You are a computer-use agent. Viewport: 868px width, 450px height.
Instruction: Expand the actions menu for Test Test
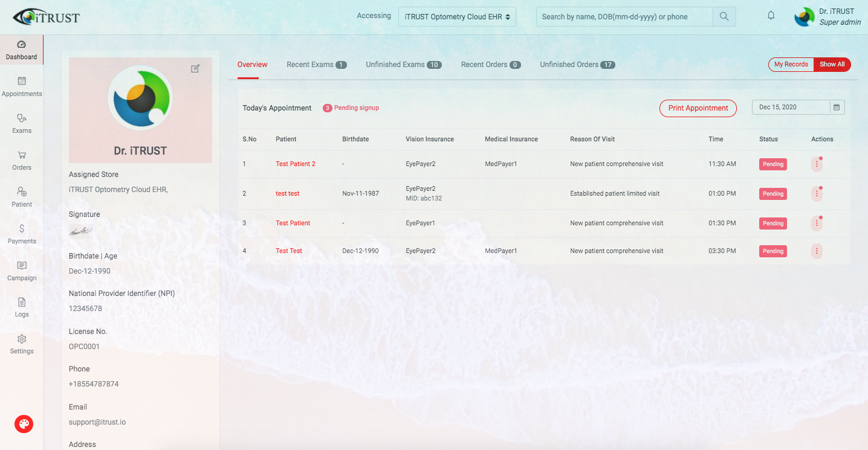[x=817, y=251]
